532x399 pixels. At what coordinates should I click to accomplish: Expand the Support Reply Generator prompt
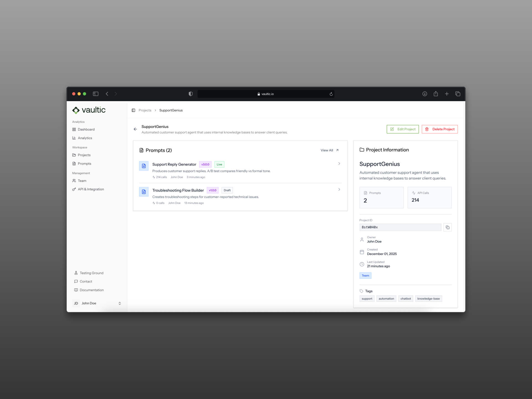[339, 163]
